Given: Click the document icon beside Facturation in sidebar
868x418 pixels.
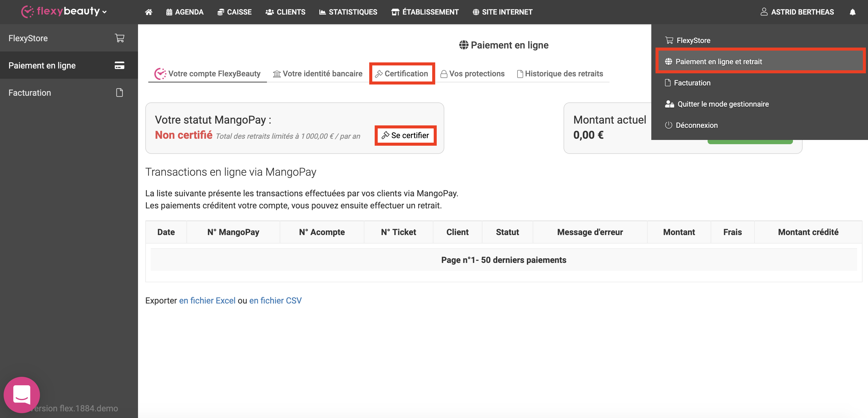Looking at the screenshot, I should (119, 92).
